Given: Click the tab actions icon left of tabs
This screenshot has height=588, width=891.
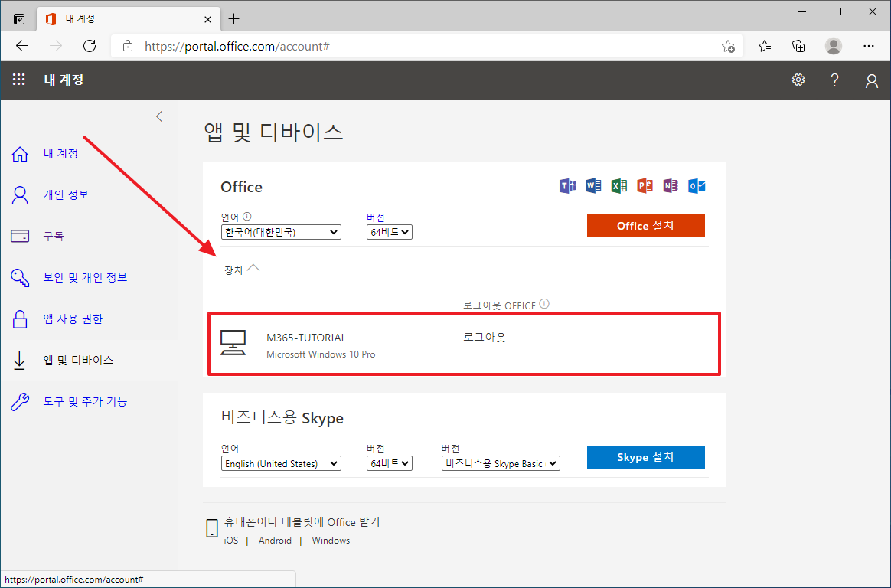Looking at the screenshot, I should point(18,19).
